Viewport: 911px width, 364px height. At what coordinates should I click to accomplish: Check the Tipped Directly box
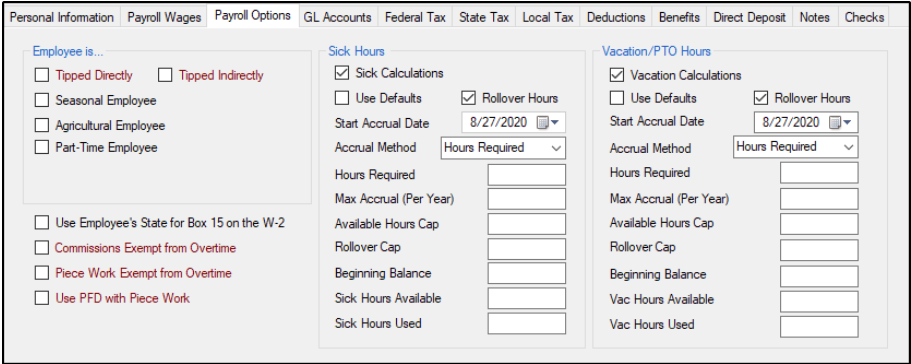tap(42, 75)
